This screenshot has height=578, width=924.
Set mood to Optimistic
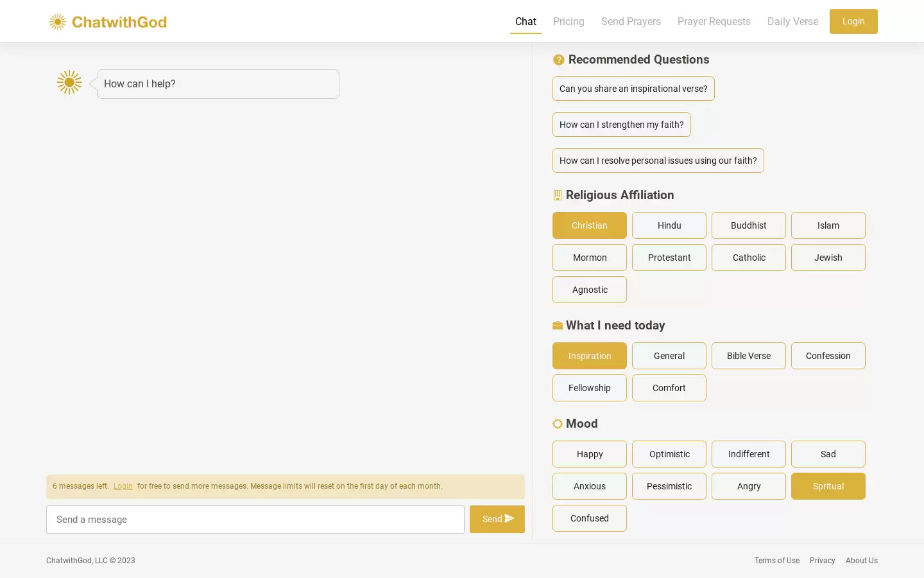pos(669,454)
